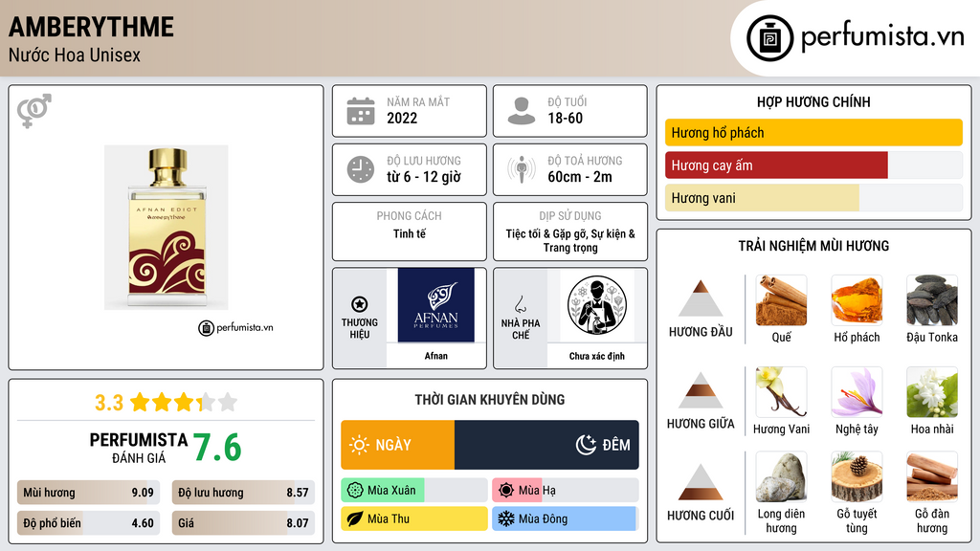Image resolution: width=980 pixels, height=551 pixels.
Task: Click the 'từ 6 - 12 giờ' value
Action: pyautogui.click(x=424, y=177)
